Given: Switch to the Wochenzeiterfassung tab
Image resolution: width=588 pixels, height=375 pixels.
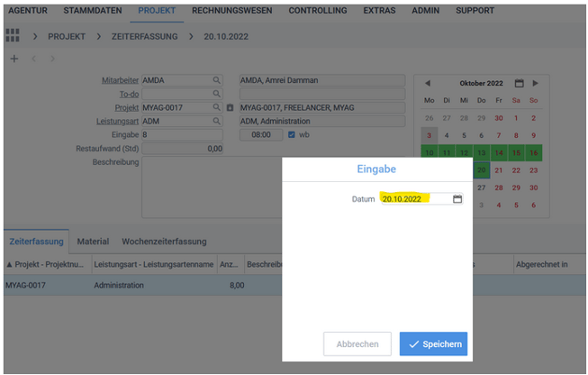Looking at the screenshot, I should point(164,242).
